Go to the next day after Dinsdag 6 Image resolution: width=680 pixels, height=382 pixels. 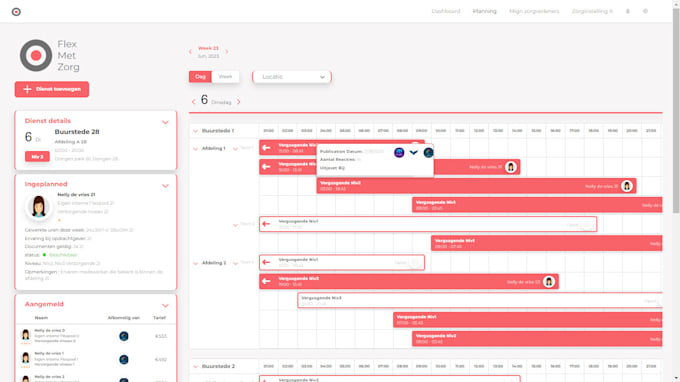tap(239, 102)
